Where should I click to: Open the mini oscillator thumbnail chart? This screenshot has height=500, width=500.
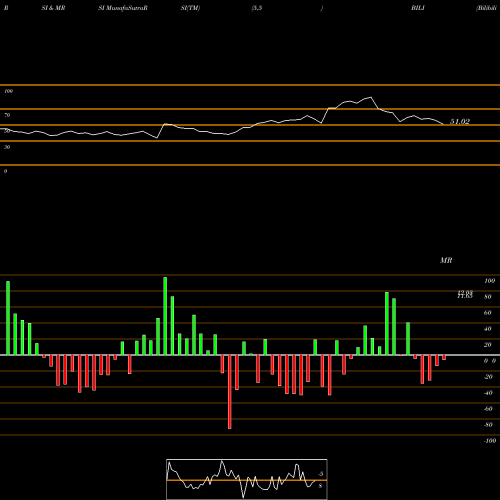(247, 479)
